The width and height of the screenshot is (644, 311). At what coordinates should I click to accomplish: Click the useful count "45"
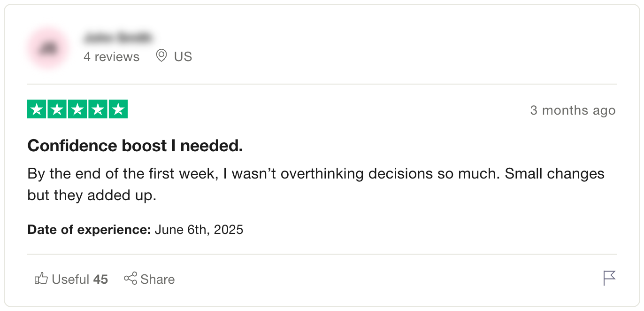click(100, 280)
